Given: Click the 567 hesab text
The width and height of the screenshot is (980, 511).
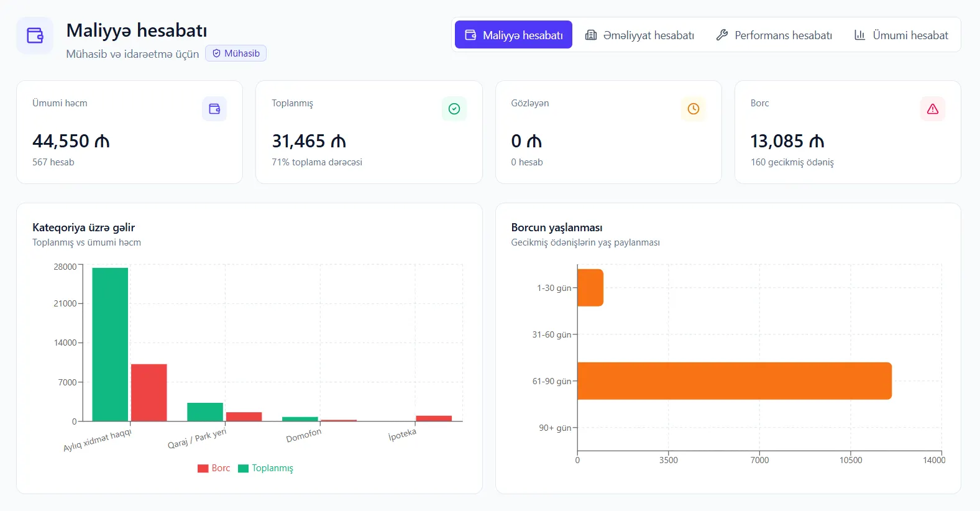Looking at the screenshot, I should pos(53,162).
